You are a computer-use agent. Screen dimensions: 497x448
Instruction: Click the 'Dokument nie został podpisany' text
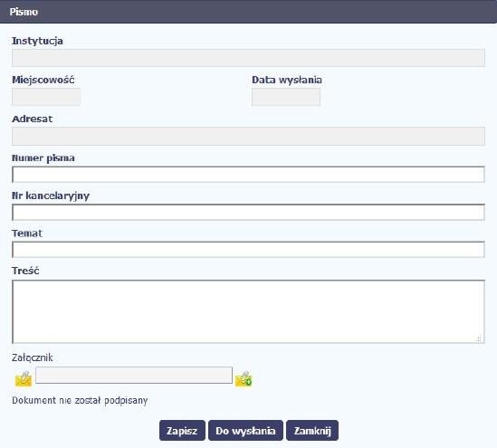[80, 400]
